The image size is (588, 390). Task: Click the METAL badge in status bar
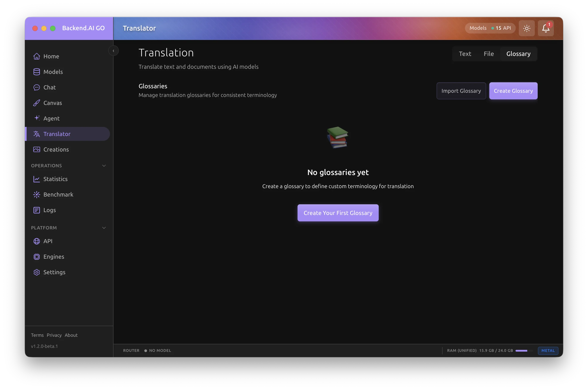point(548,351)
